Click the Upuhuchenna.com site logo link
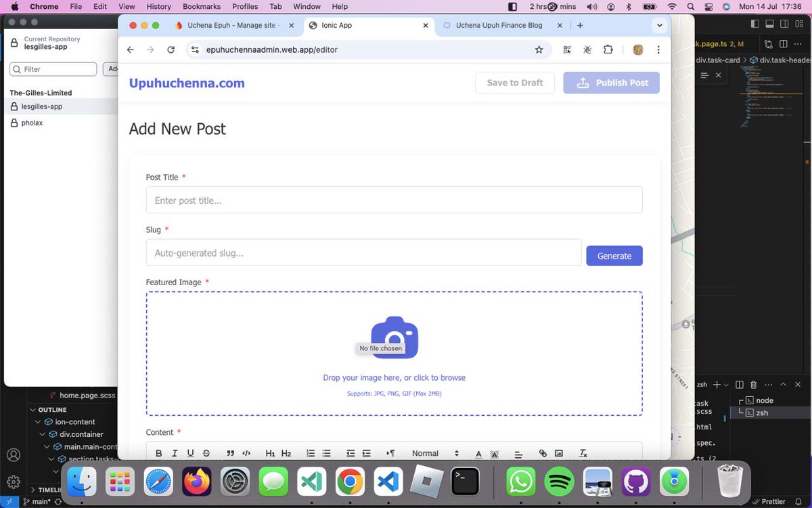The height and width of the screenshot is (508, 812). pyautogui.click(x=187, y=83)
